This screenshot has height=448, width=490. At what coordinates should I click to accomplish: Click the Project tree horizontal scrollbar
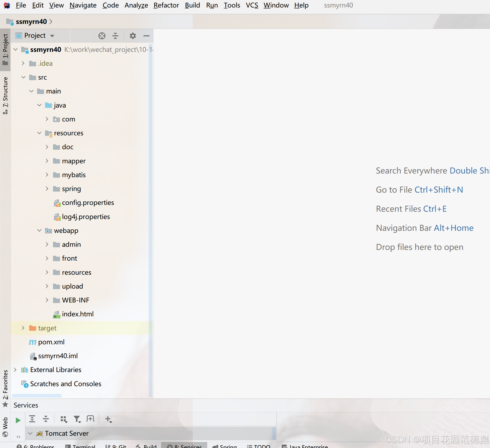click(37, 396)
